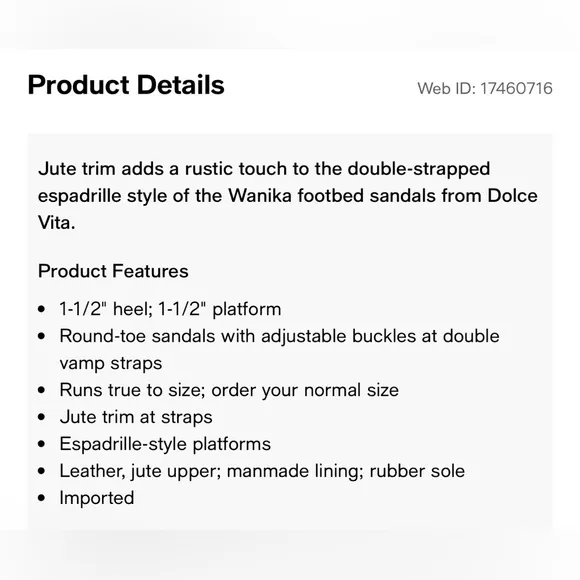
Task: Click the bullet dot beside Imported
Action: pyautogui.click(x=41, y=498)
